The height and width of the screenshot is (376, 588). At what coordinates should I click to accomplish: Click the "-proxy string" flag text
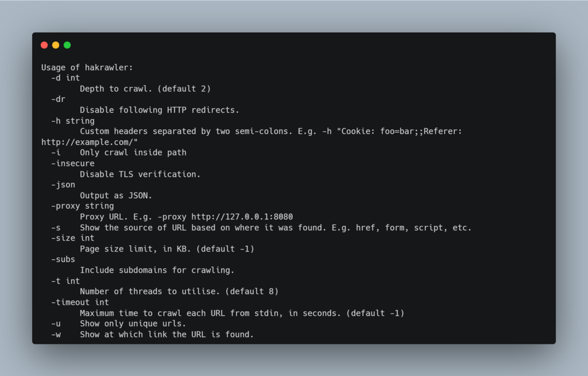coord(82,206)
